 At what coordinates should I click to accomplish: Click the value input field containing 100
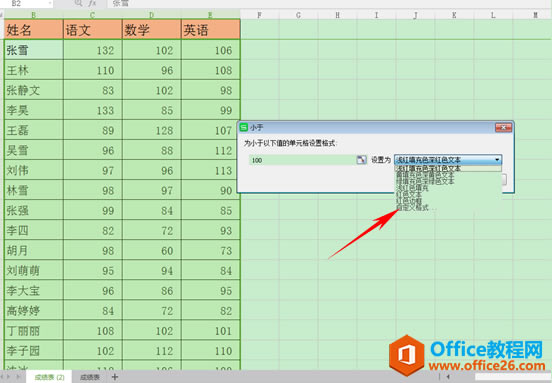[x=302, y=160]
